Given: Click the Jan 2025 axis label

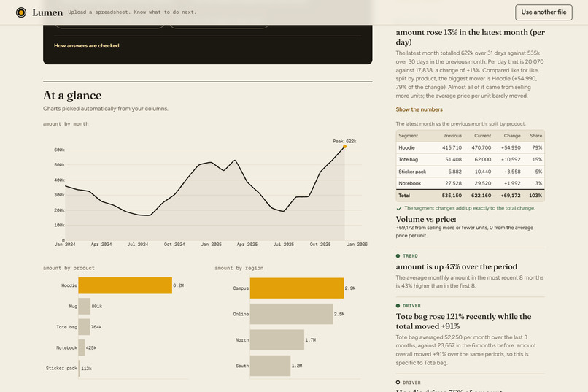Looking at the screenshot, I should coord(211,245).
